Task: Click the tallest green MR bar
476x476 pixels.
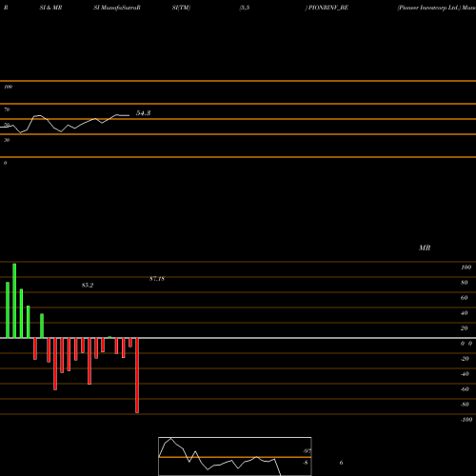Action: pos(14,301)
